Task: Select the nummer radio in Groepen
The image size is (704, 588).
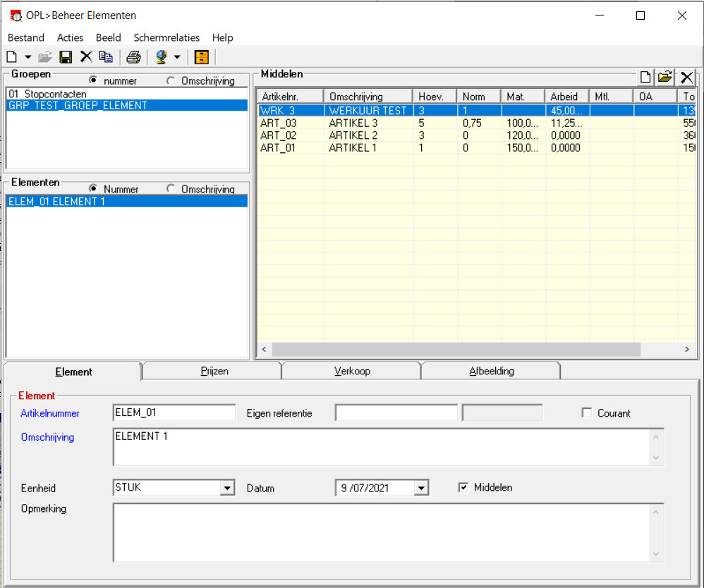Action: (93, 80)
